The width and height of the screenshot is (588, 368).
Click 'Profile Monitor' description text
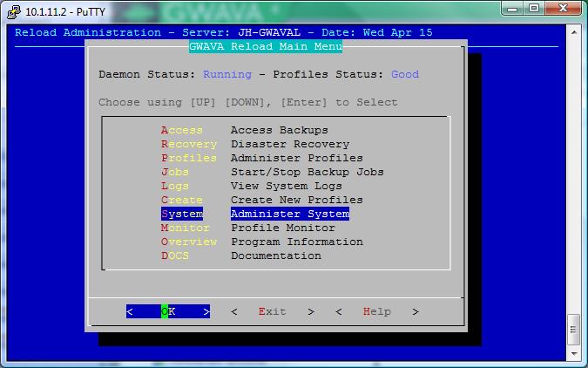[x=283, y=228]
